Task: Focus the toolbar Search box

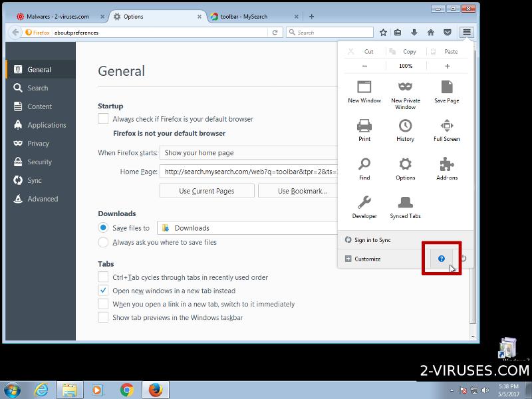Action: (x=330, y=33)
